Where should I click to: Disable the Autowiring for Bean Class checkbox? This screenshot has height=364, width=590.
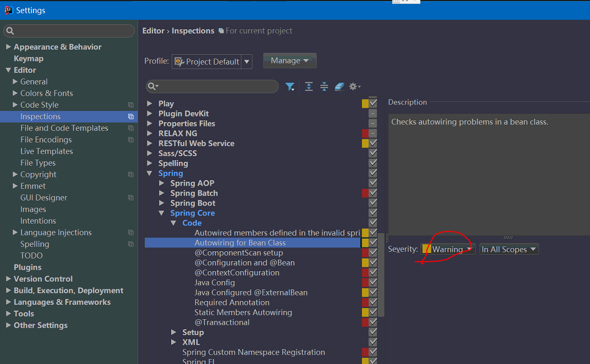[373, 242]
